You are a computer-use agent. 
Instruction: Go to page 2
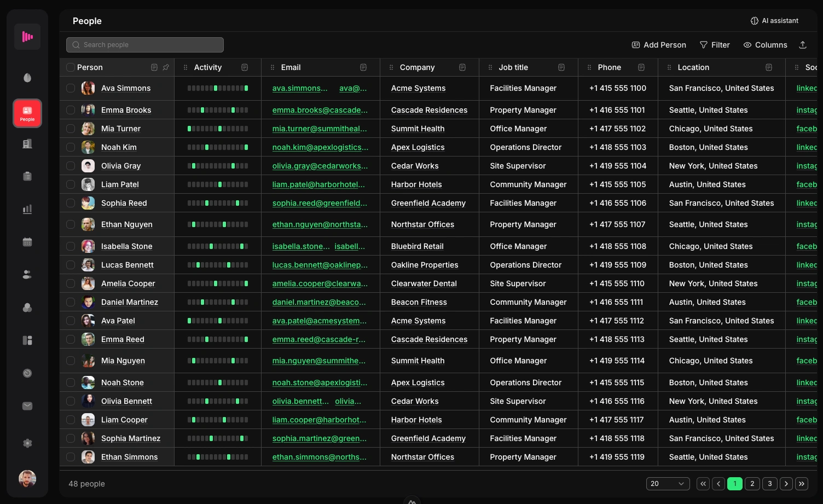(752, 484)
